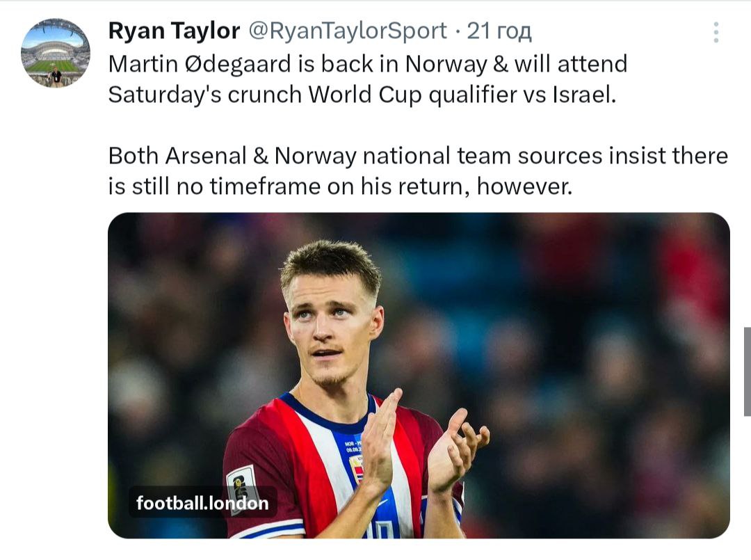Open the tweet via the 21 год timestamp
Screen dimensions: 751x560
[x=499, y=31]
